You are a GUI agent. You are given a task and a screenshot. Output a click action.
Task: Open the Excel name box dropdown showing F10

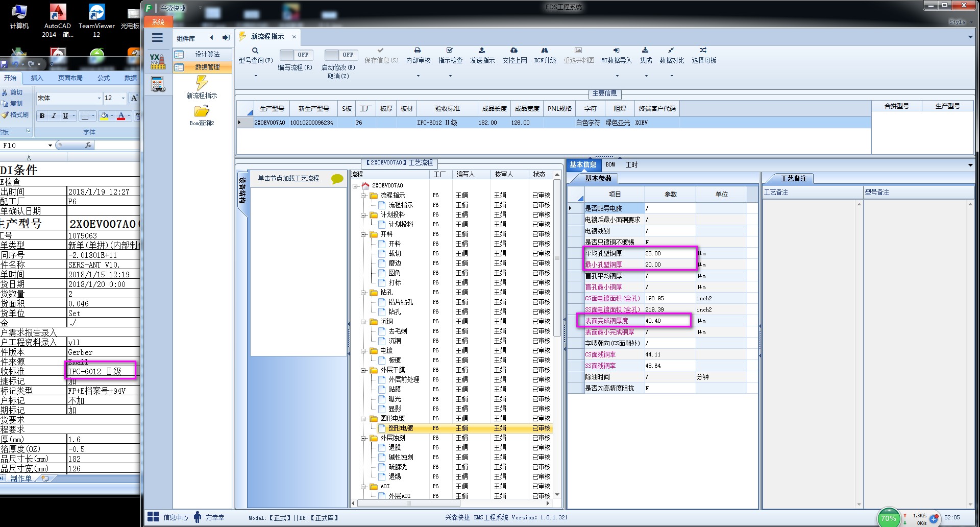point(50,146)
